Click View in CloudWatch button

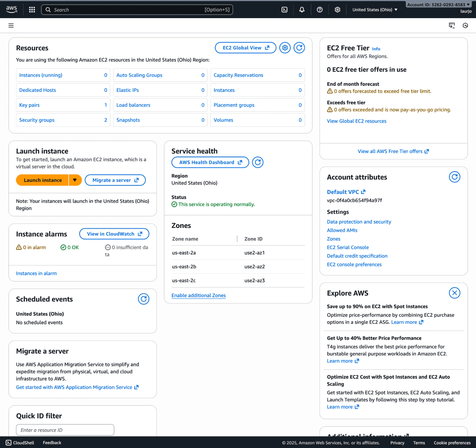[x=114, y=234]
